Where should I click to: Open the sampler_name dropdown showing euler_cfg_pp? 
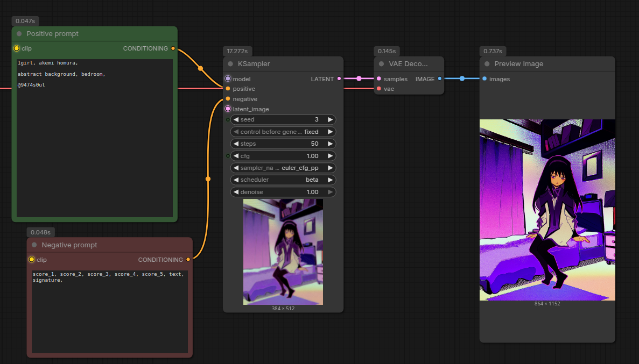(283, 168)
